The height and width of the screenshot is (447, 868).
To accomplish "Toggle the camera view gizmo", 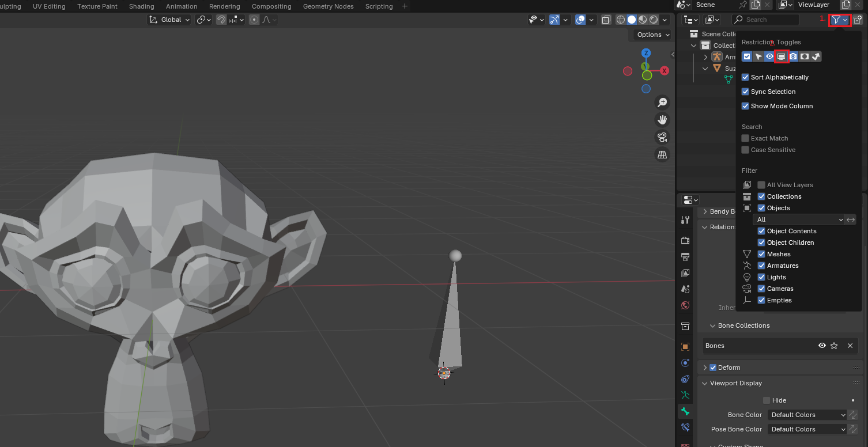I will click(662, 137).
